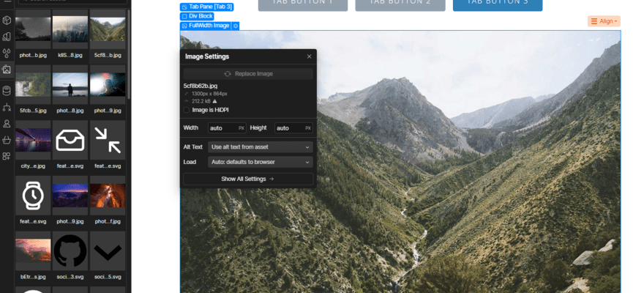644x293 pixels.
Task: Change the Width unit PX selector
Action: (x=241, y=128)
